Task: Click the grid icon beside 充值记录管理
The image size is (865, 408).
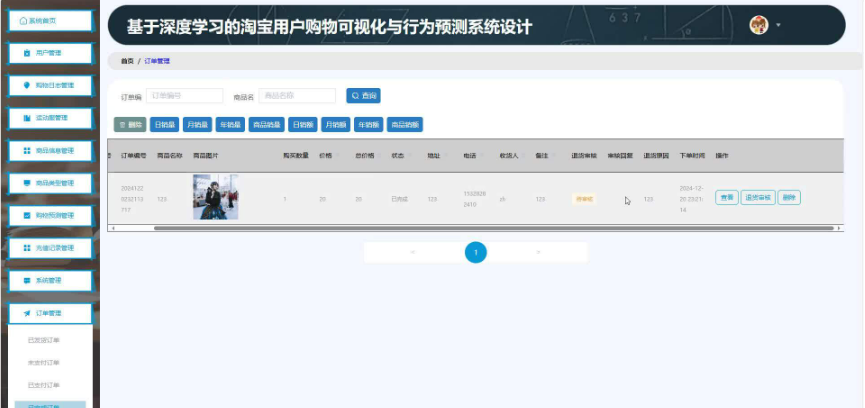Action: [26, 248]
